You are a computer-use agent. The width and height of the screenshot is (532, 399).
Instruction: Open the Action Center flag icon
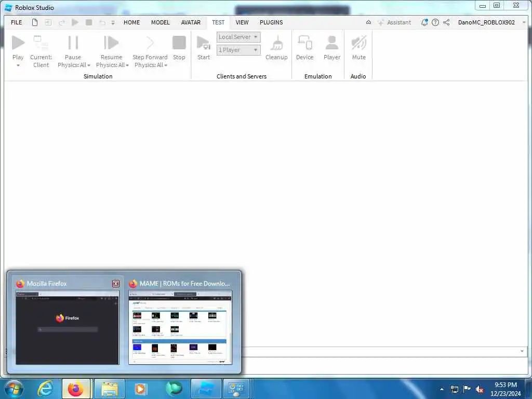pos(467,389)
